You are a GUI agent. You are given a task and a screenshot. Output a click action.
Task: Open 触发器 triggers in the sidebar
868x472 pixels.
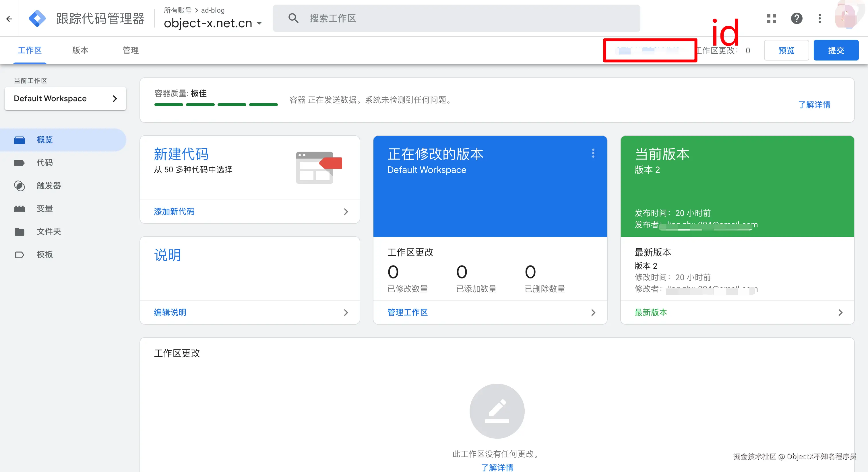click(49, 186)
